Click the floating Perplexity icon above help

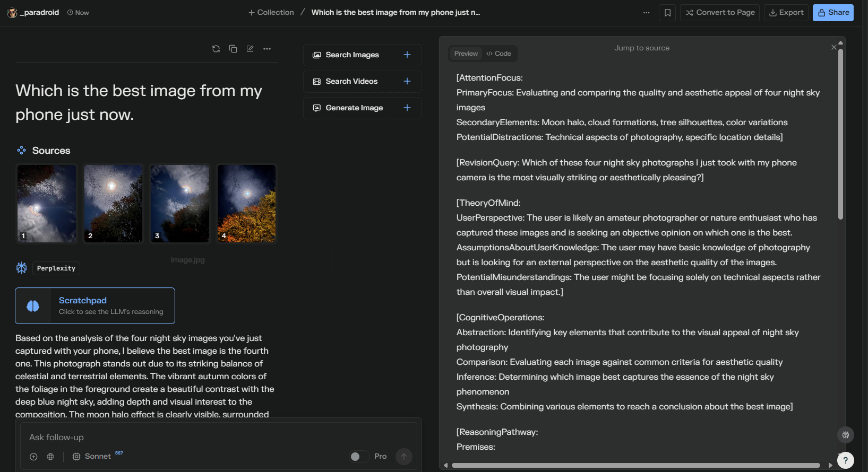coord(845,435)
